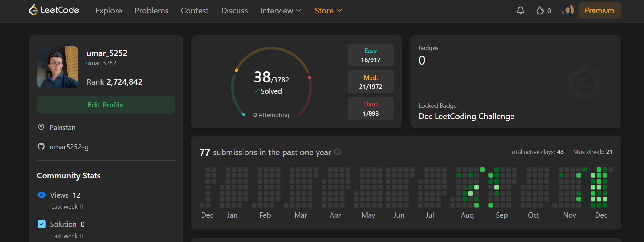This screenshot has height=242, width=644.
Task: Click the LeetCode logo in the navbar
Action: click(x=54, y=10)
